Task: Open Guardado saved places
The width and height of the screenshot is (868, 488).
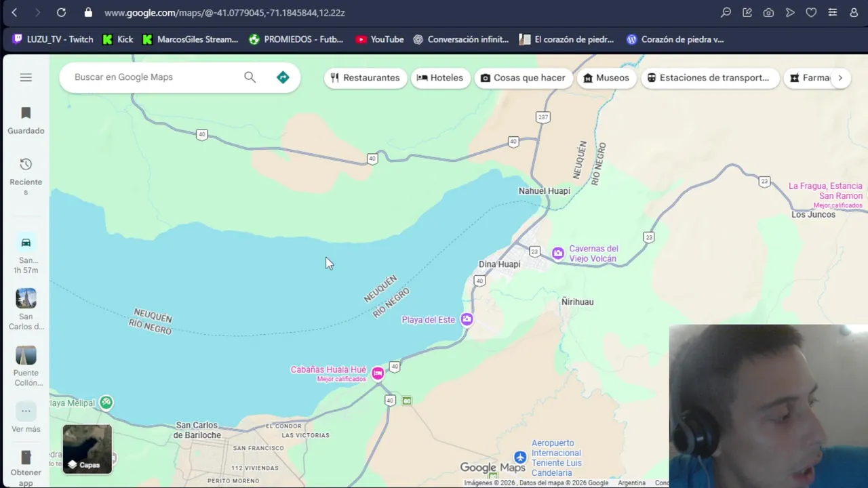Action: click(x=26, y=121)
